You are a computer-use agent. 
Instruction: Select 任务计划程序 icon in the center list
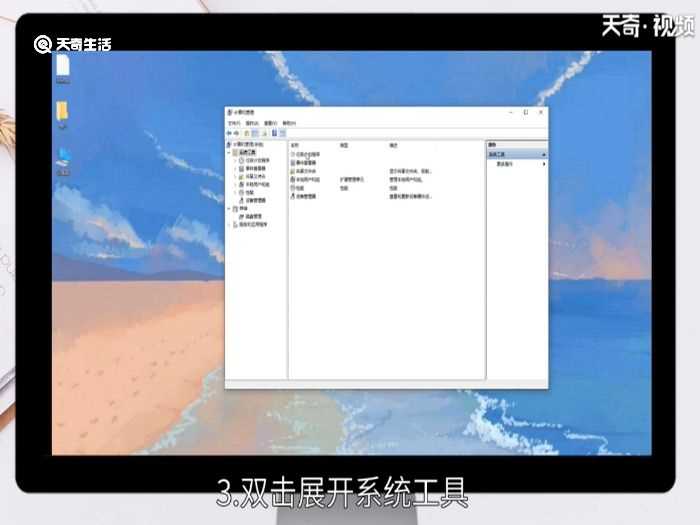coord(292,154)
